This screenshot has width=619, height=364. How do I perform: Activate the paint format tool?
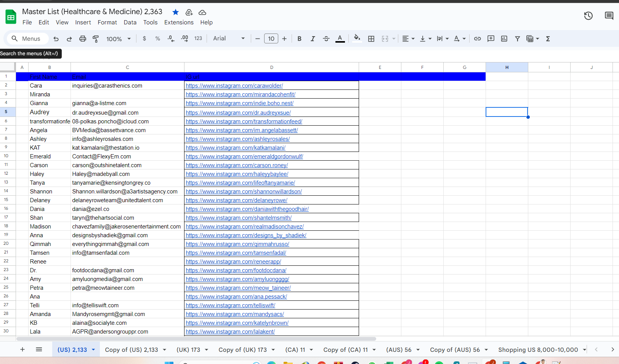tap(96, 39)
